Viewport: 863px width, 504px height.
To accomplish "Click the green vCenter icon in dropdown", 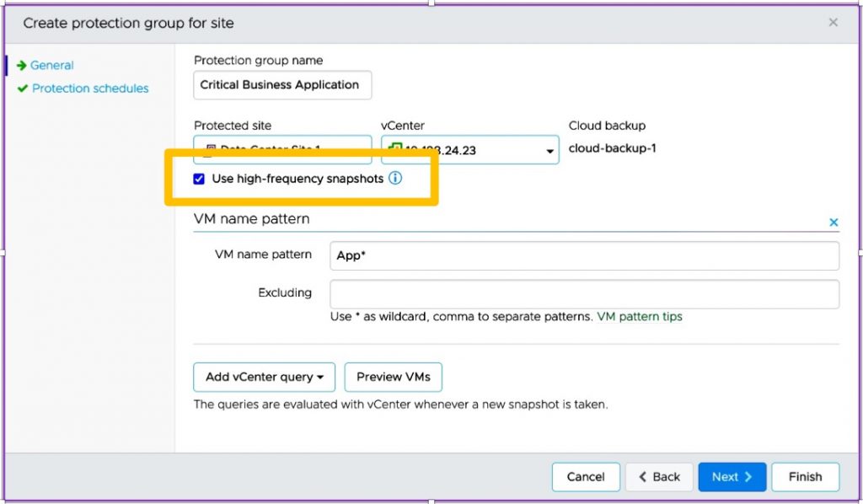I will point(394,149).
